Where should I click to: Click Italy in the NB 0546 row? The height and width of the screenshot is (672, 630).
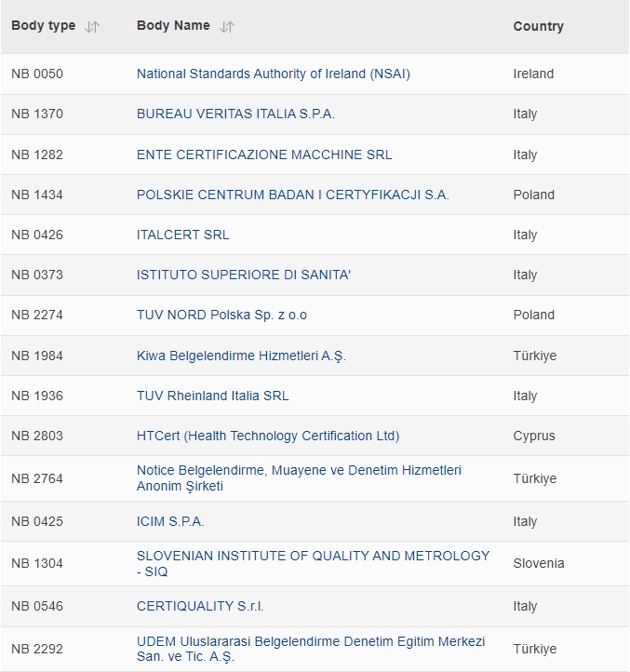coord(525,607)
